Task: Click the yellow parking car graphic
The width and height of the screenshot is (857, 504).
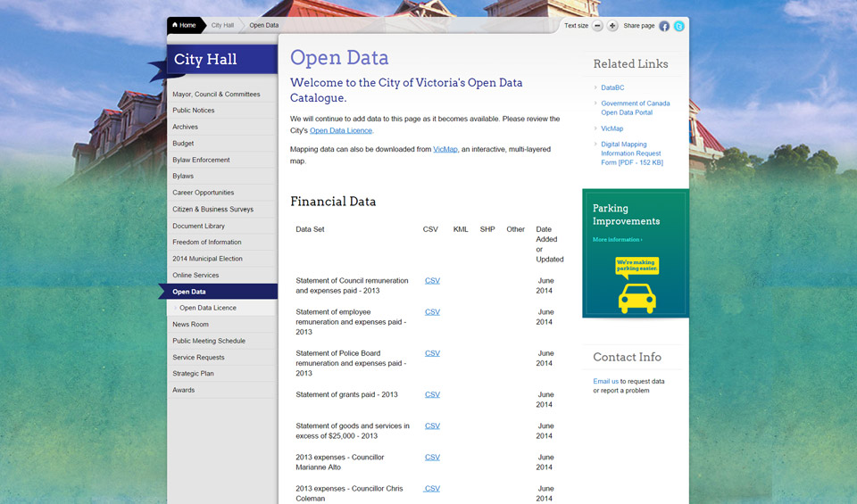Action: [637, 297]
